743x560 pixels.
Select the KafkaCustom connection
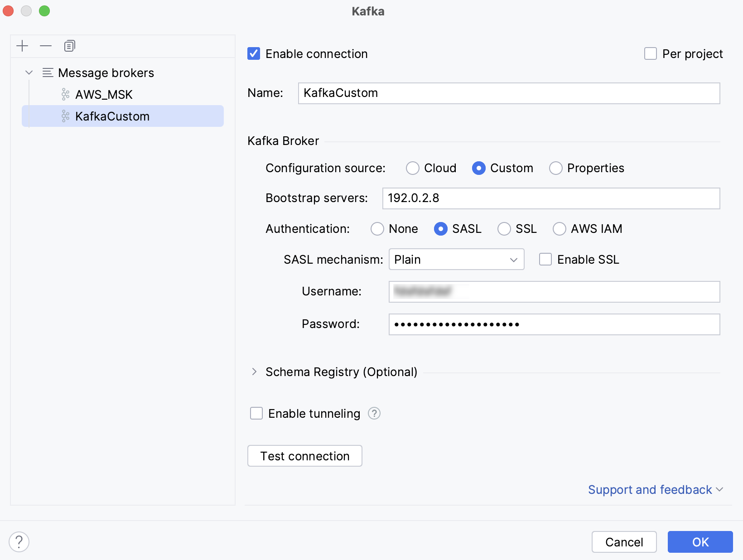click(112, 116)
